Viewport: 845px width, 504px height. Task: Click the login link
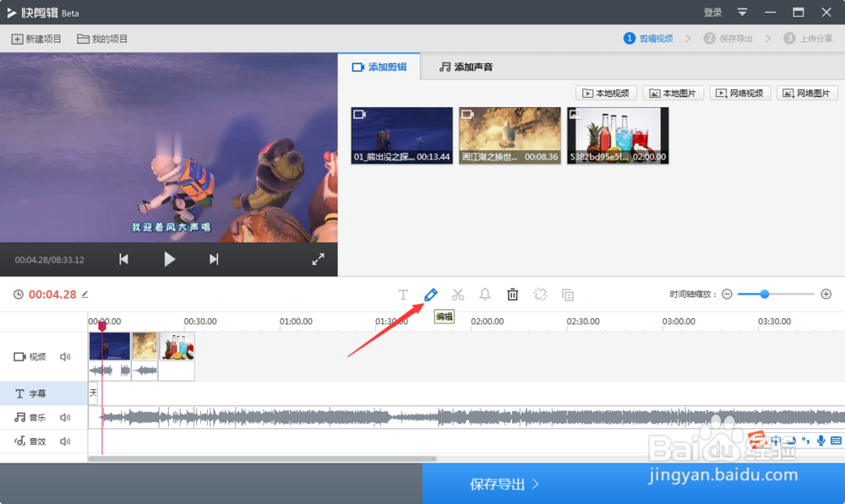(712, 13)
